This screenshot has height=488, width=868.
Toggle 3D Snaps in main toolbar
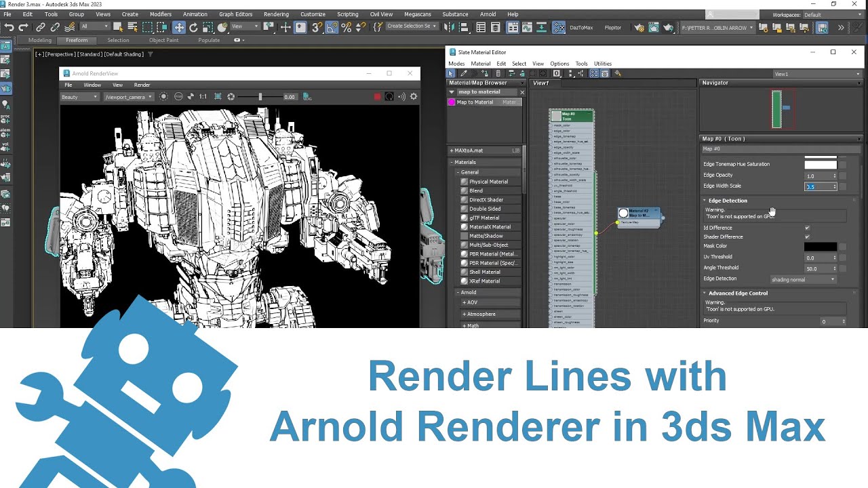coord(317,27)
